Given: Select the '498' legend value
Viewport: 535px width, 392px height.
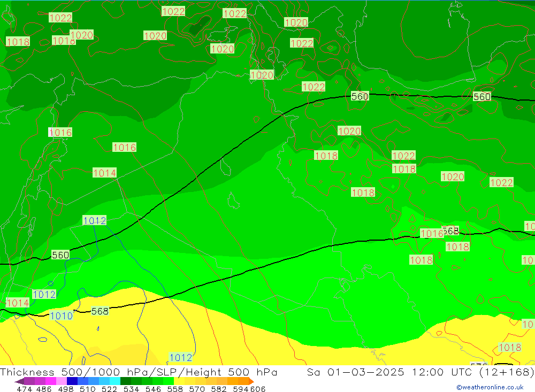Looking at the screenshot, I should 65,389.
